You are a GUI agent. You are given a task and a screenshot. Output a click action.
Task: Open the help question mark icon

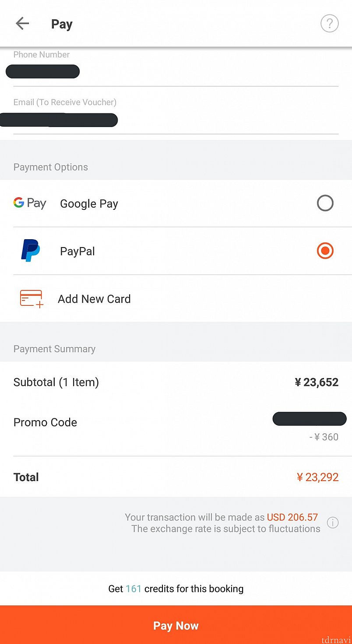point(329,24)
